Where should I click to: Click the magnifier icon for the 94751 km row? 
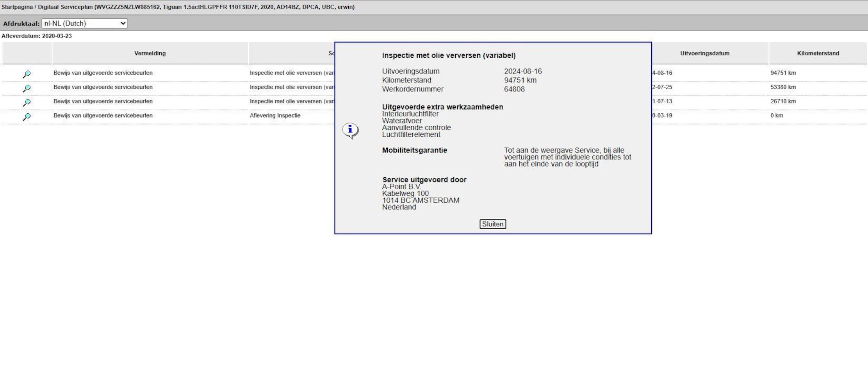pyautogui.click(x=27, y=74)
